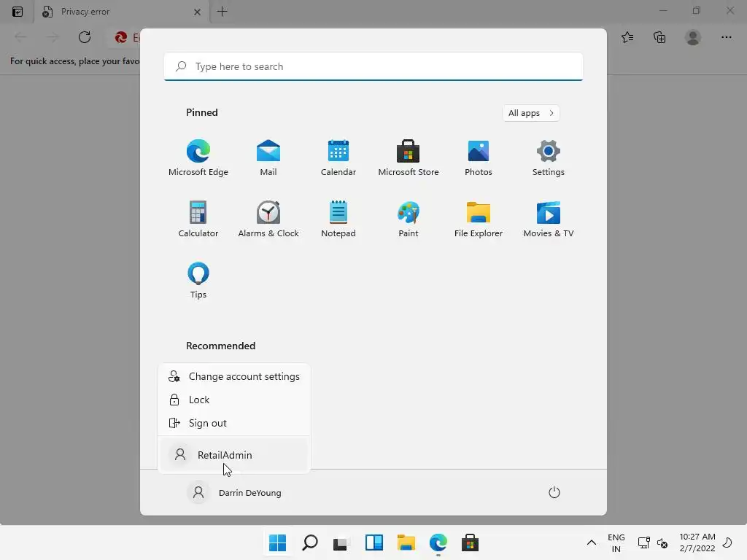747x560 pixels.
Task: Click Darrin DeYoung user account button
Action: coord(234,492)
